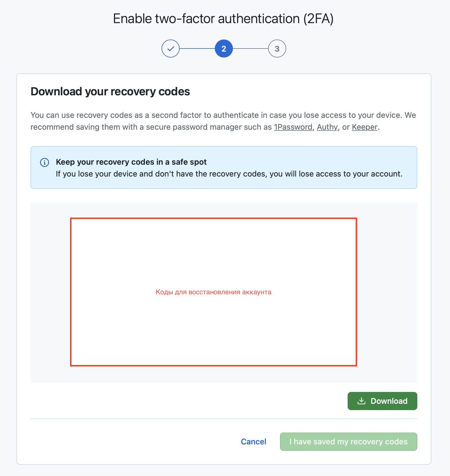Confirm I have saved my recovery codes
The width and height of the screenshot is (450, 476).
[x=348, y=442]
